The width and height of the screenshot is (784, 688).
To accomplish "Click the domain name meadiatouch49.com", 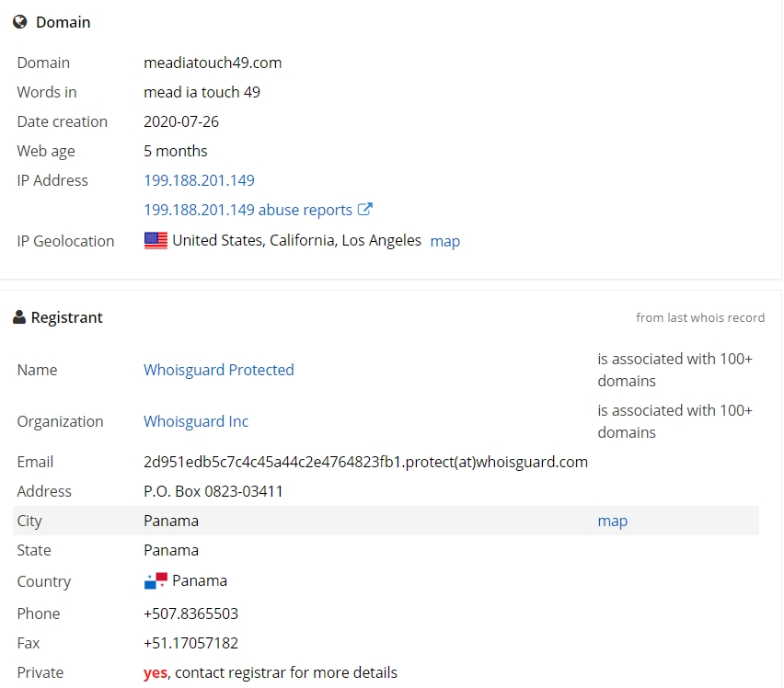I will [213, 63].
